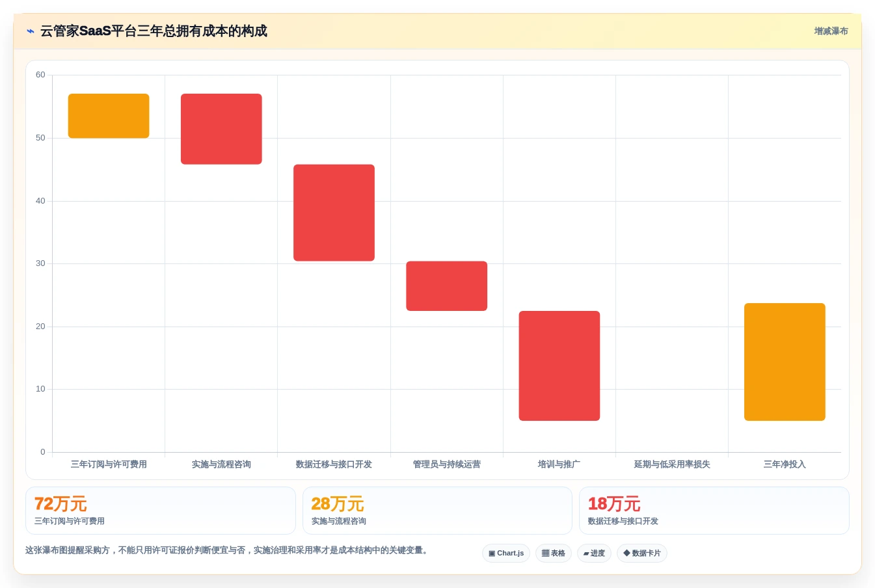Viewport: 875px width, 588px height.
Task: Click the footnote starting 这张瀑布图提醒采购方
Action: click(228, 550)
